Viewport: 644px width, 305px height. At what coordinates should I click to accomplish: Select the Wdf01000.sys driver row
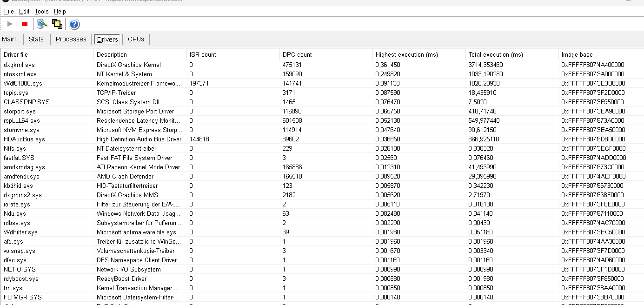(x=322, y=83)
